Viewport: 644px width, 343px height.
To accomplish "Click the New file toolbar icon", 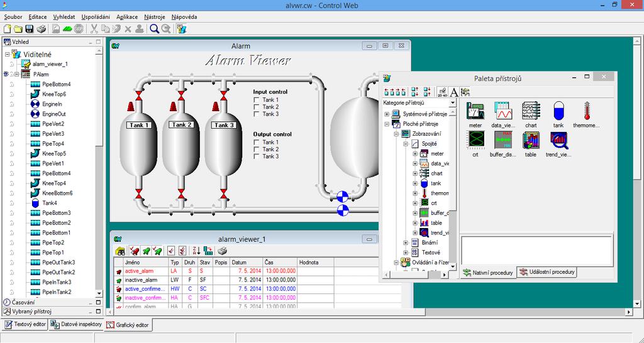I will tap(7, 29).
